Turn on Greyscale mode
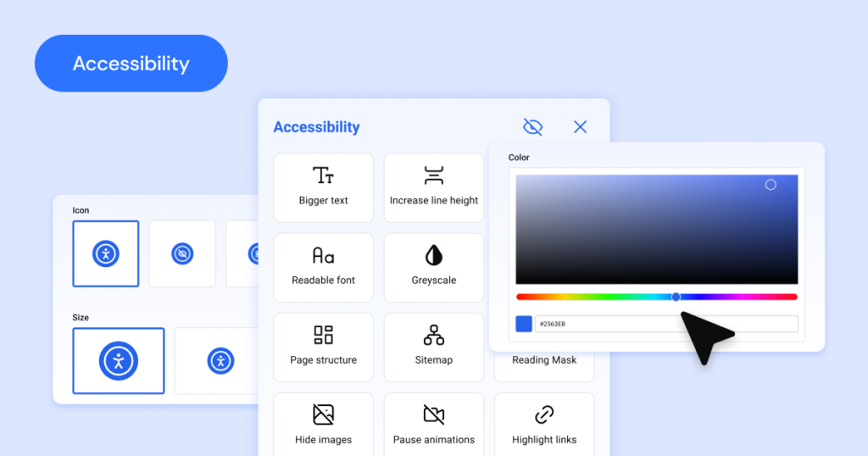This screenshot has height=456, width=868. pos(433,267)
